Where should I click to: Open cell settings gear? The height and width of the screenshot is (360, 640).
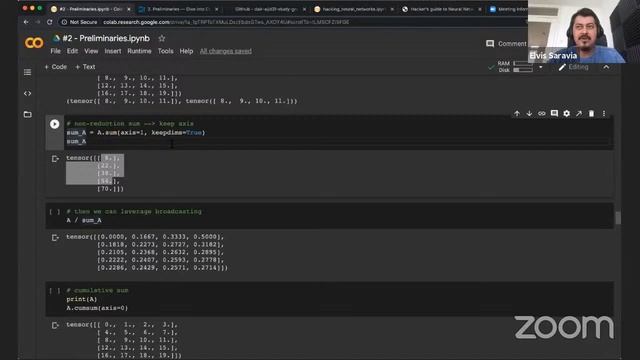click(567, 113)
